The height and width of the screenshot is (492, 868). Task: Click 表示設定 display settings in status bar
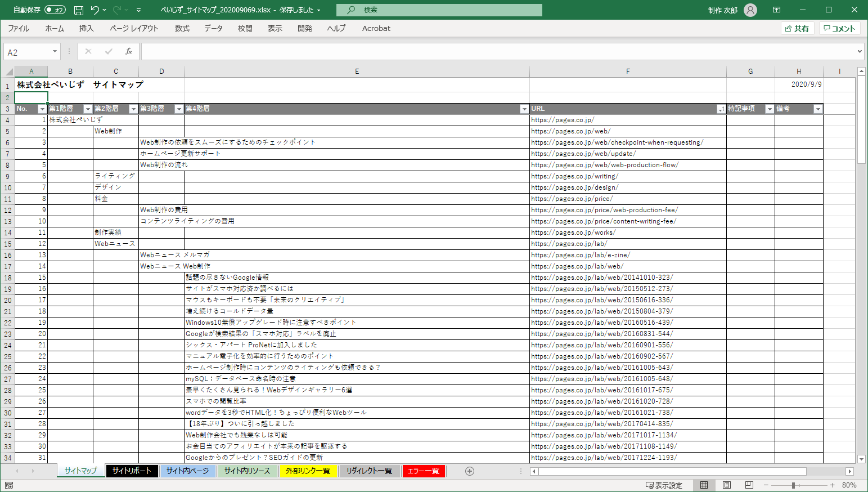664,485
